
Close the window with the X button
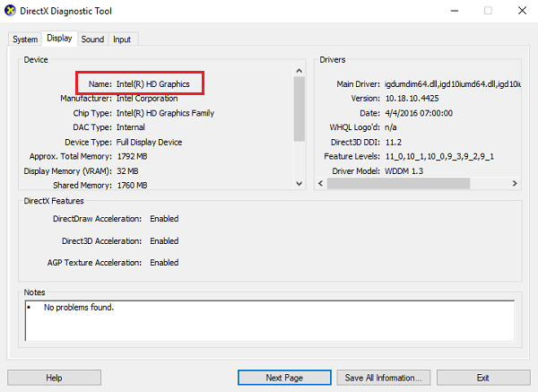(x=518, y=12)
